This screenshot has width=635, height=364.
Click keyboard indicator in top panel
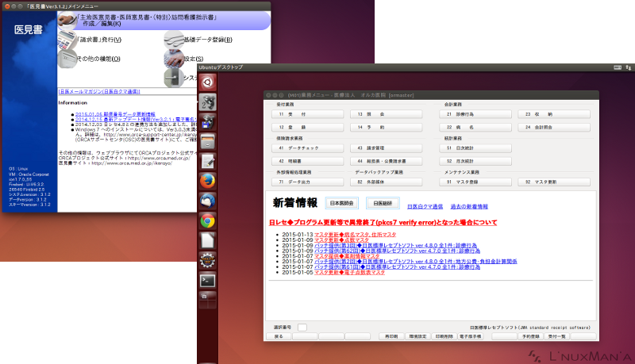618,67
